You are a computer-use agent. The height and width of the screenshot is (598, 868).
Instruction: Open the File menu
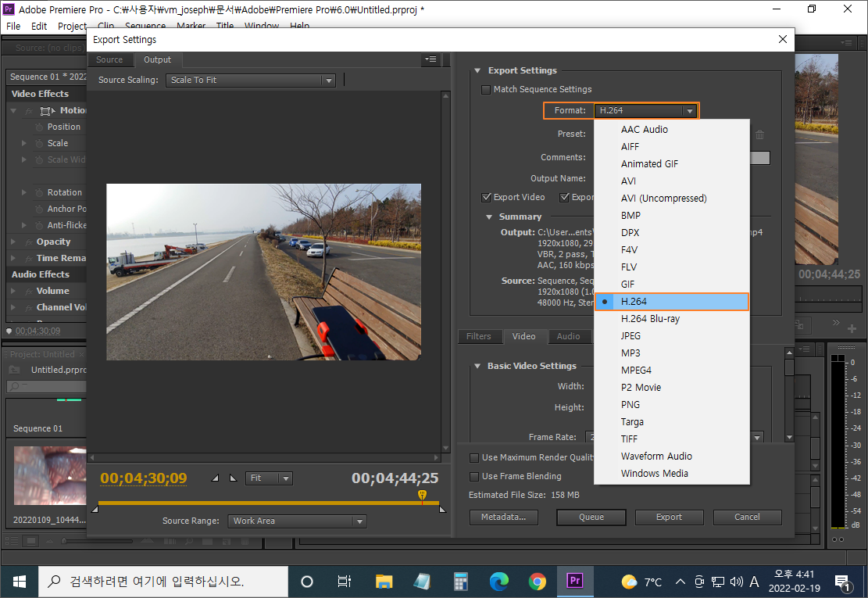13,26
